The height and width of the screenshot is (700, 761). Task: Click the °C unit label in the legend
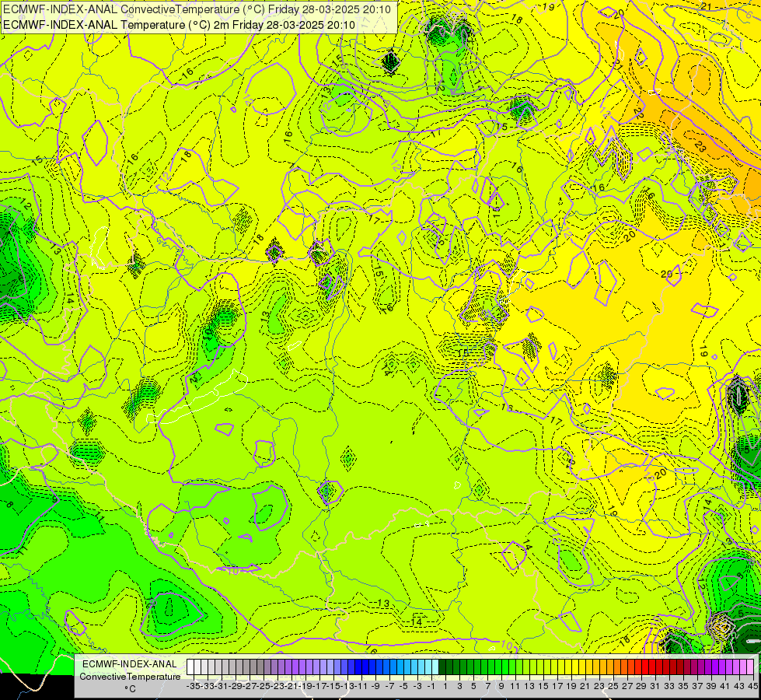point(130,688)
